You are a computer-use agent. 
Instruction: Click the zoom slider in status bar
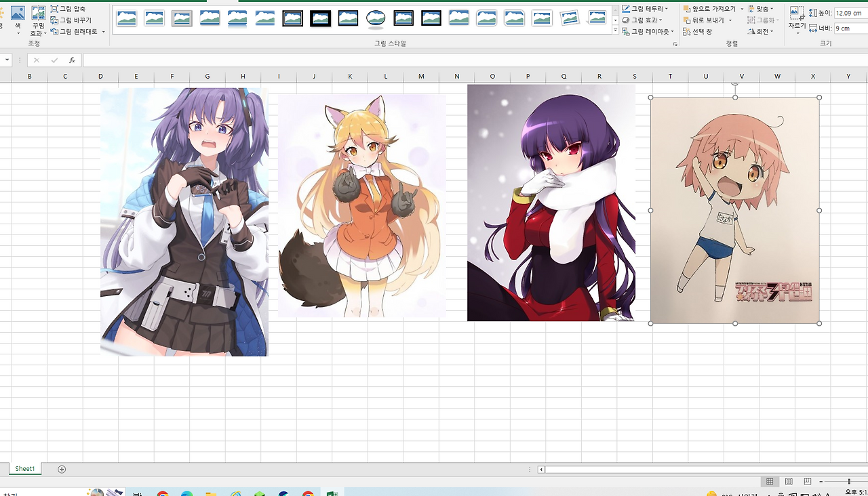(x=848, y=482)
